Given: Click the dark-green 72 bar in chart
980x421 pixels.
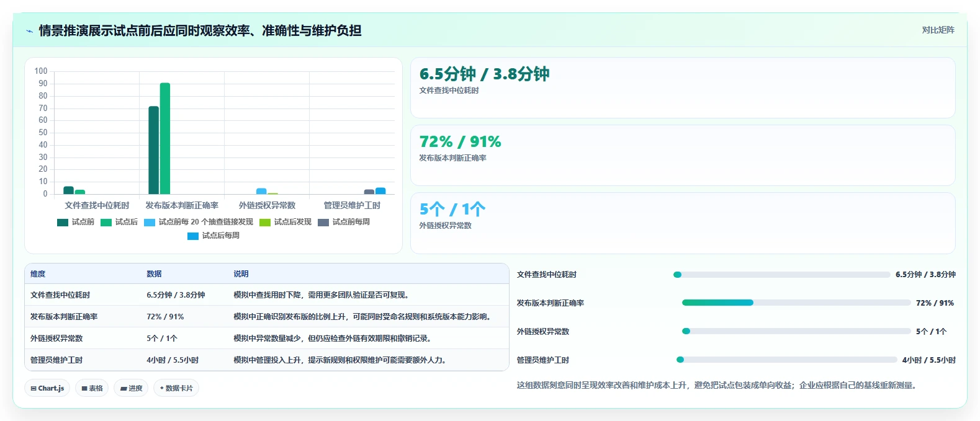Looking at the screenshot, I should click(x=153, y=150).
